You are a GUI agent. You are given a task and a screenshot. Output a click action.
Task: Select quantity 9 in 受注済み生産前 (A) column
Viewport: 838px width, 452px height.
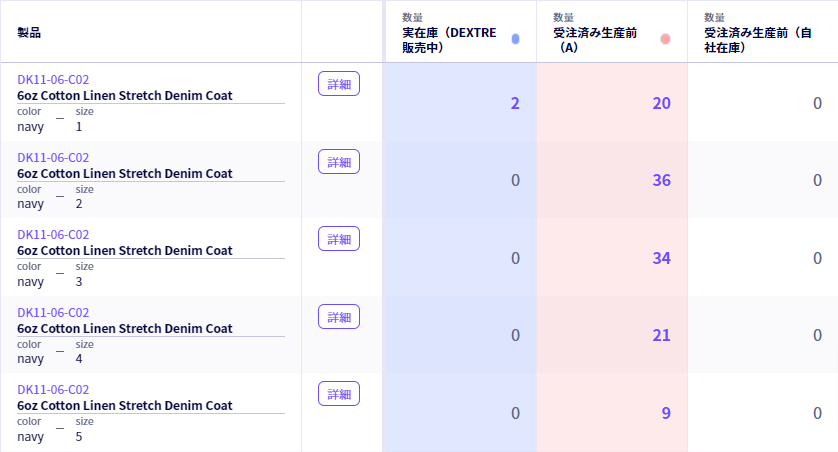tap(666, 413)
